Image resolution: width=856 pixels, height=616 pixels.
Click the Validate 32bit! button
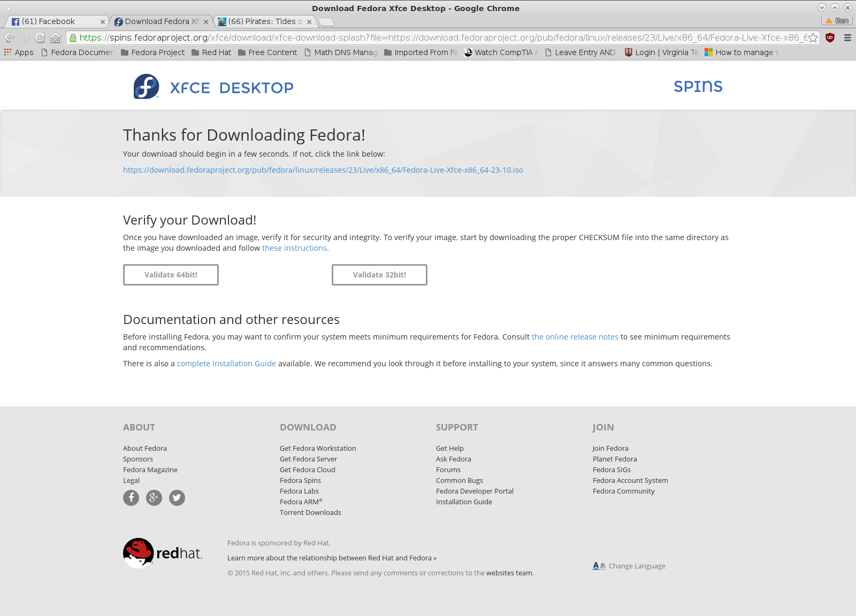coord(379,275)
